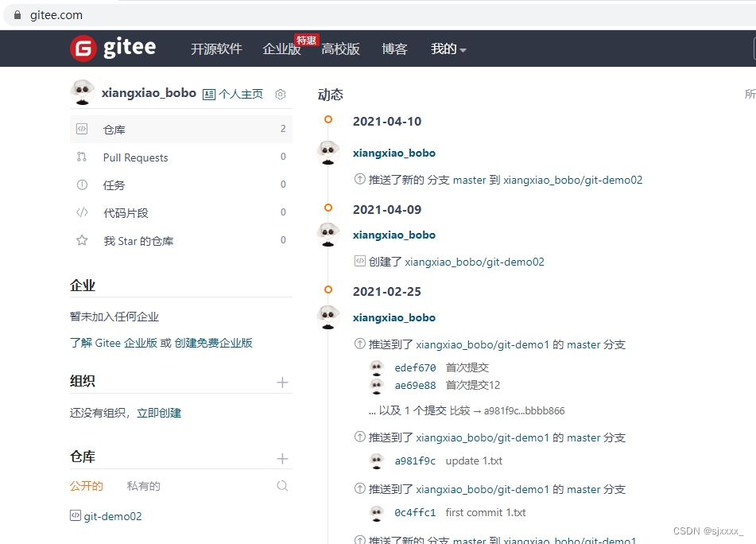The width and height of the screenshot is (756, 544).
Task: Expand the 我的 dropdown menu
Action: pyautogui.click(x=448, y=49)
